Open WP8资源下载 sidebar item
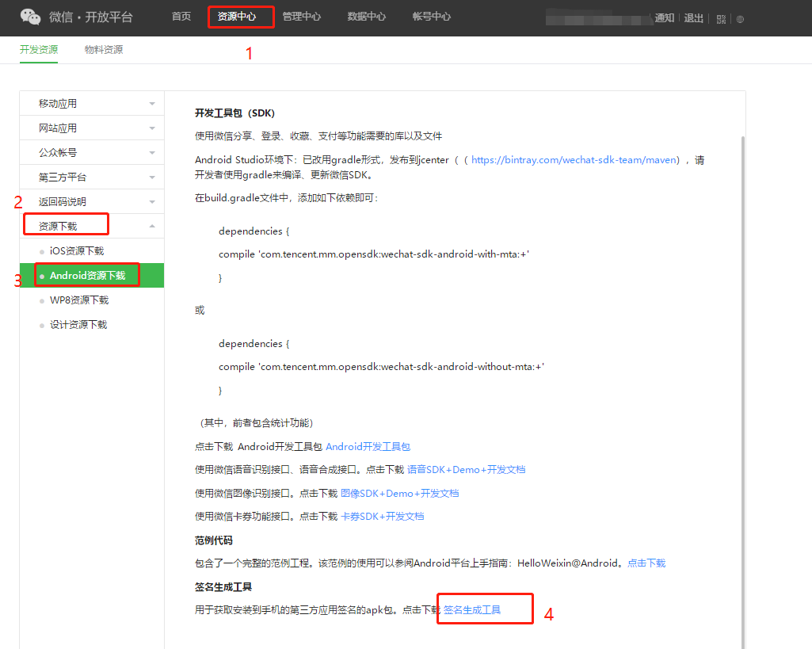Screen dimensions: 812x649 coord(79,300)
